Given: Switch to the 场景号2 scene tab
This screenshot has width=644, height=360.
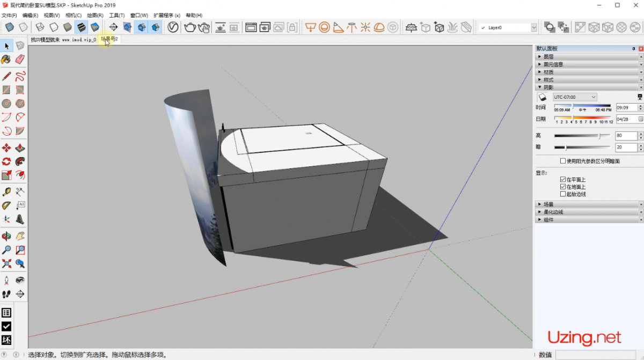Looking at the screenshot, I should pyautogui.click(x=109, y=39).
